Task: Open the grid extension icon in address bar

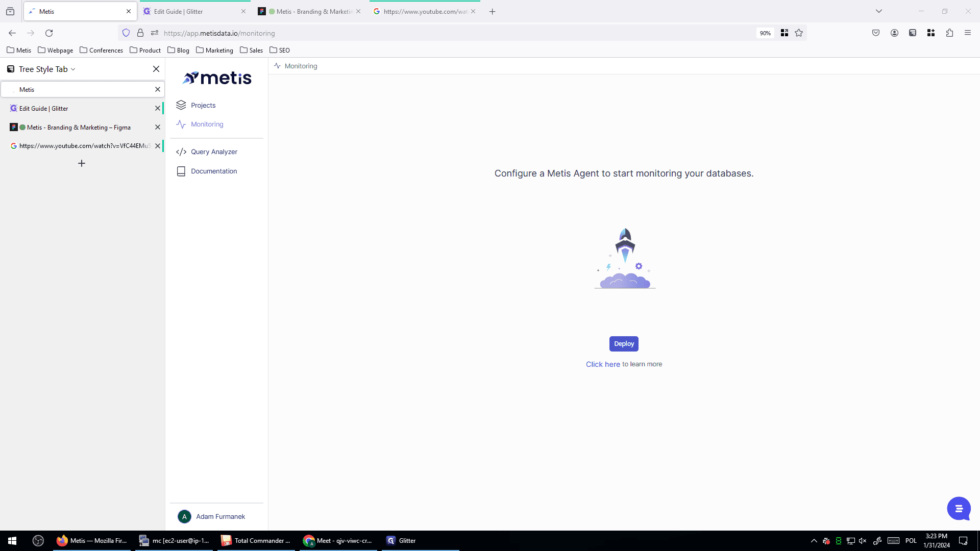Action: [x=785, y=33]
